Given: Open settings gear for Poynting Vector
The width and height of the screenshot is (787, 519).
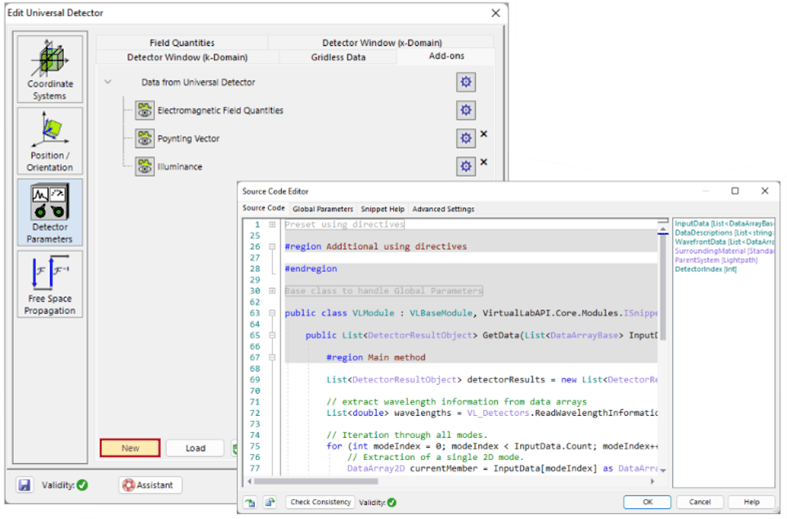Looking at the screenshot, I should (x=465, y=138).
